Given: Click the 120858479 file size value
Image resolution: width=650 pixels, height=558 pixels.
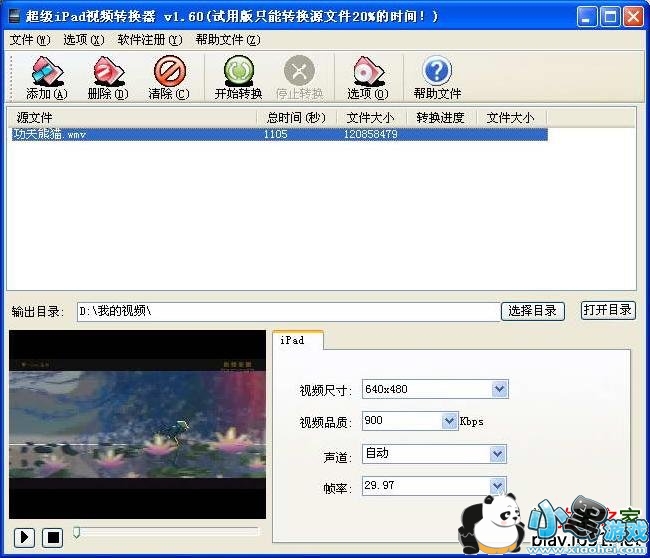Looking at the screenshot, I should click(371, 134).
